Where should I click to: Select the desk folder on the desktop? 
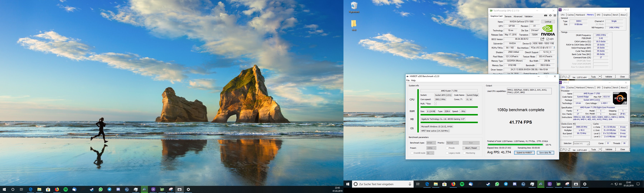pyautogui.click(x=354, y=26)
